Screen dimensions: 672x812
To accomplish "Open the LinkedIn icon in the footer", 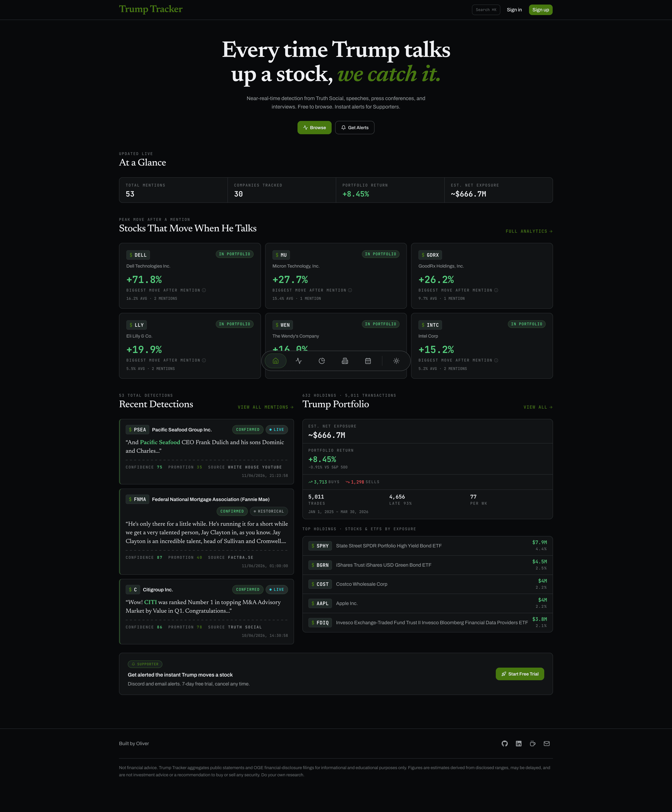I will point(519,743).
